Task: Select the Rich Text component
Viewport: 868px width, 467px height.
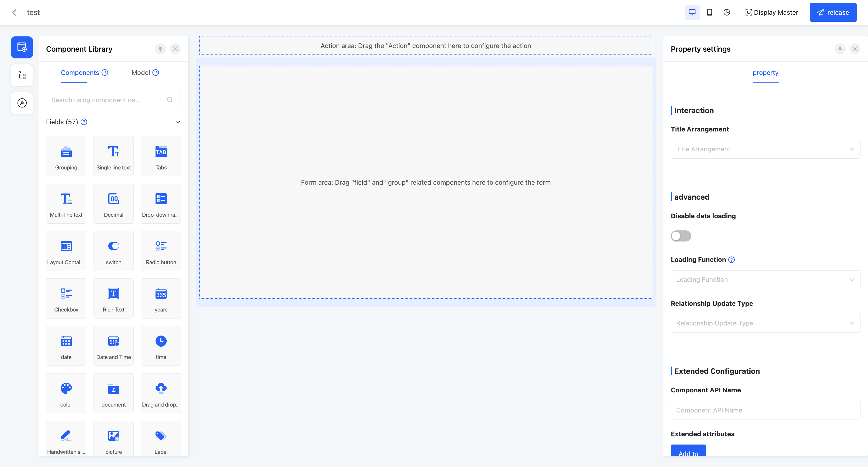Action: [x=113, y=298]
